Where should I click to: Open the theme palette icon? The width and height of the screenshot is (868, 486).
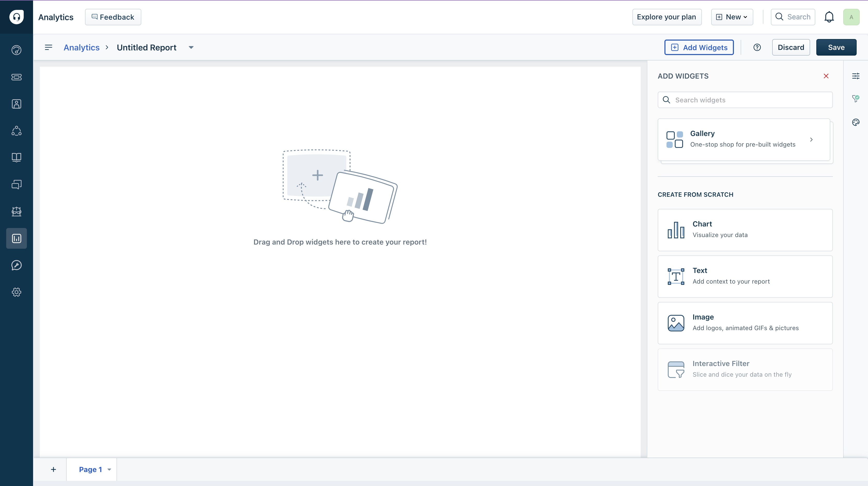pos(856,122)
